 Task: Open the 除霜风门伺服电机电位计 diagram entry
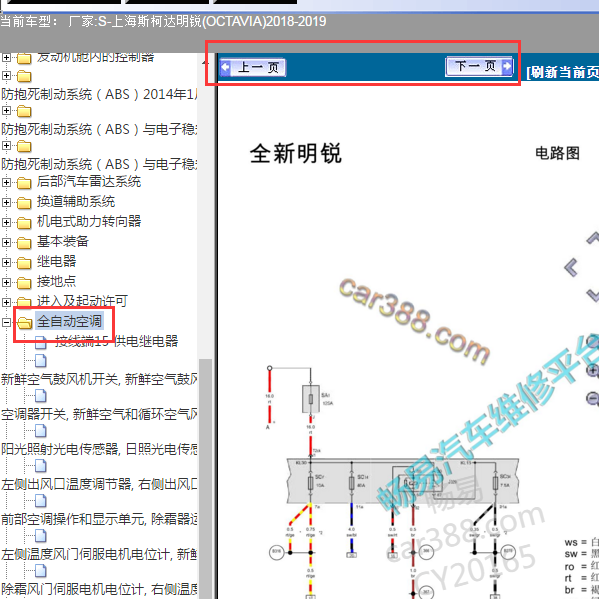click(x=99, y=589)
